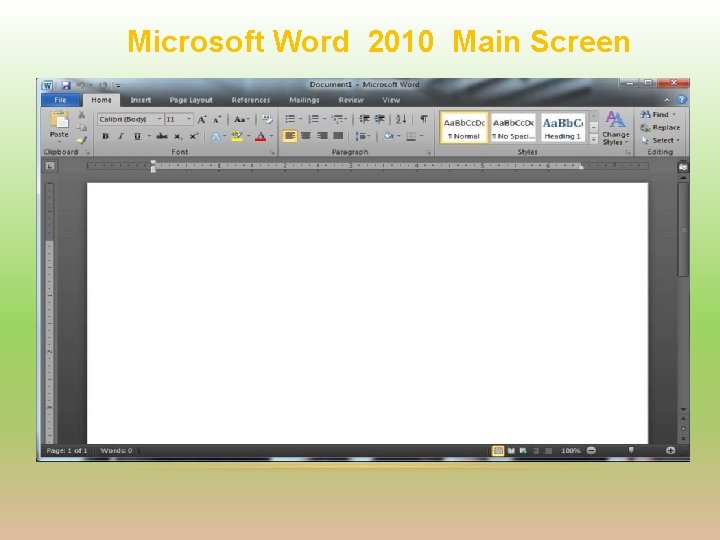Apply subscript formatting
The image size is (720, 540).
(178, 137)
